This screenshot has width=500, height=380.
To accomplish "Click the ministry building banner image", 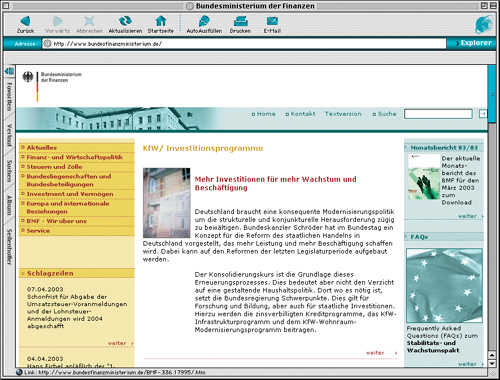I will 117,119.
